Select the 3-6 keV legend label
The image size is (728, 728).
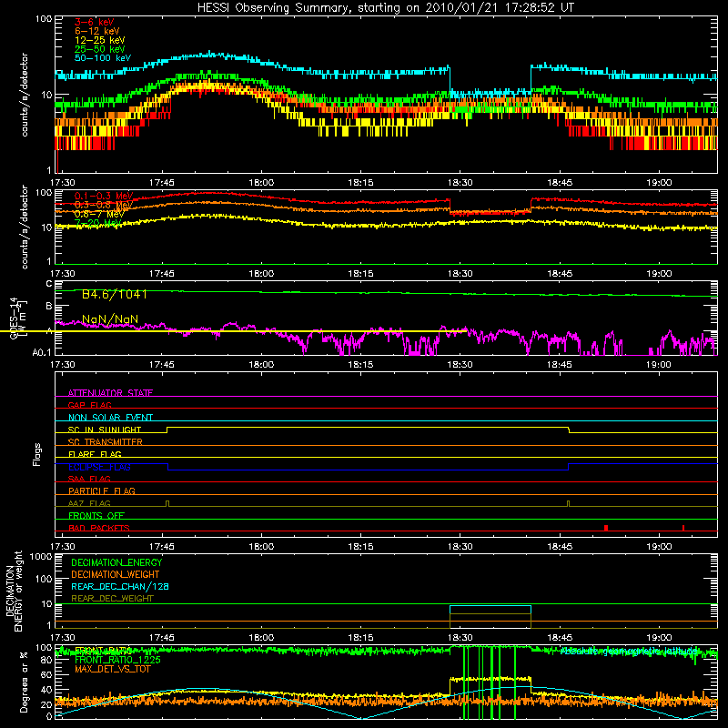tap(94, 22)
